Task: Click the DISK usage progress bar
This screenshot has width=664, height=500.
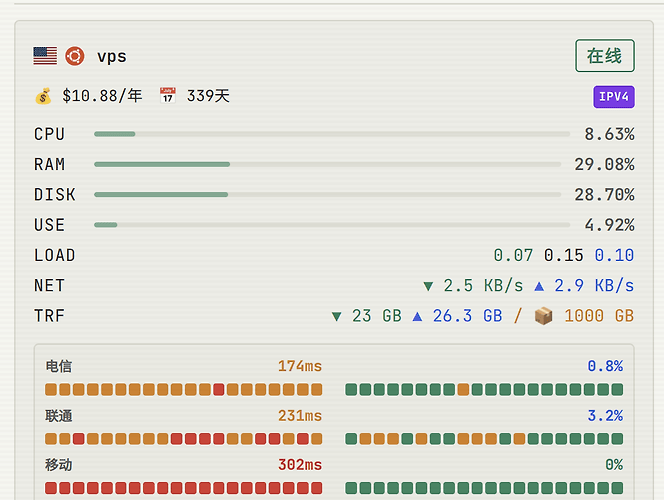Action: [327, 195]
